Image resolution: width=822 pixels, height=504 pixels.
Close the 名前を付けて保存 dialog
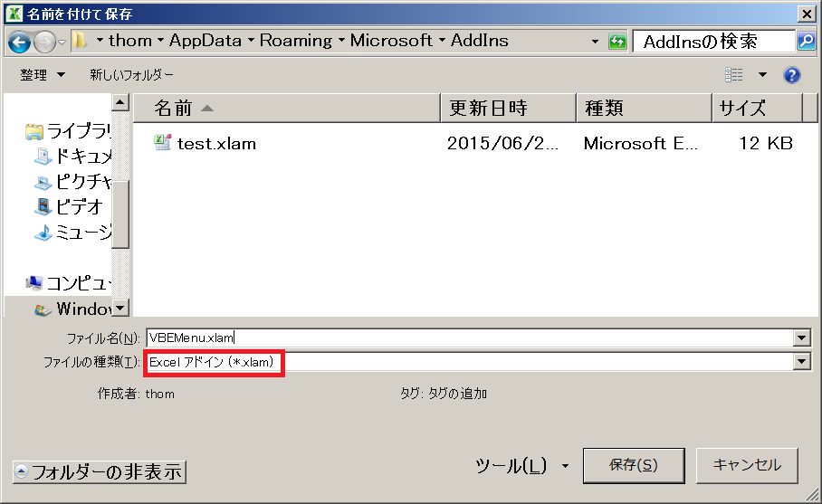[807, 14]
